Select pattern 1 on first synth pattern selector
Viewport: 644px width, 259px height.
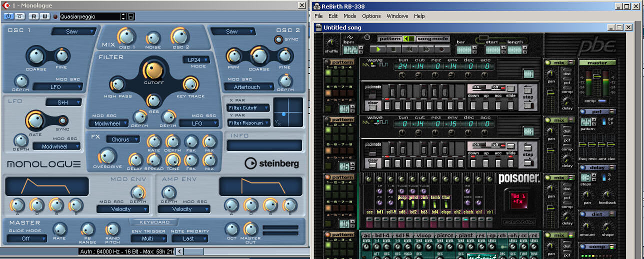(328, 72)
